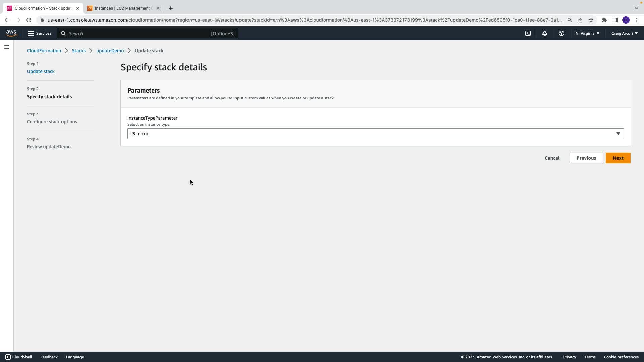Viewport: 644px width, 362px height.
Task: Open the browser extensions puzzle icon
Action: [x=604, y=20]
